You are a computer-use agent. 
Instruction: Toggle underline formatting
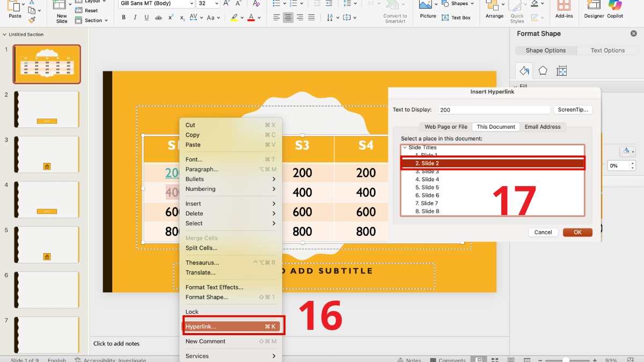coord(147,18)
